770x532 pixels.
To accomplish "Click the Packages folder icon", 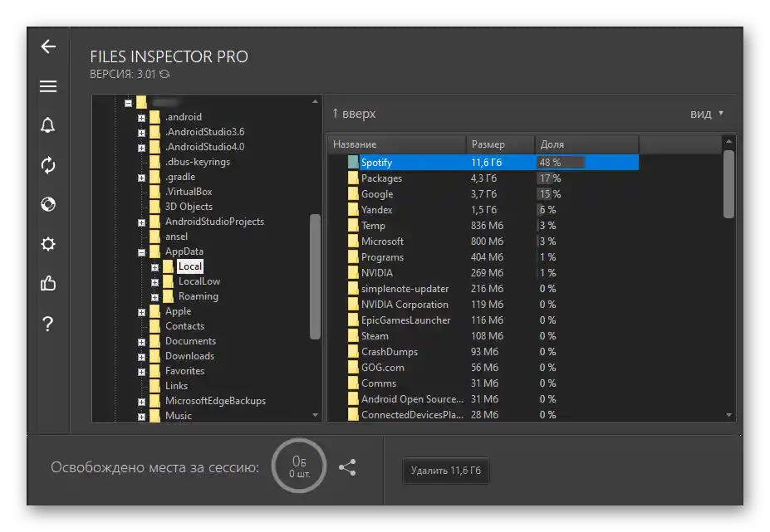I will (x=353, y=178).
